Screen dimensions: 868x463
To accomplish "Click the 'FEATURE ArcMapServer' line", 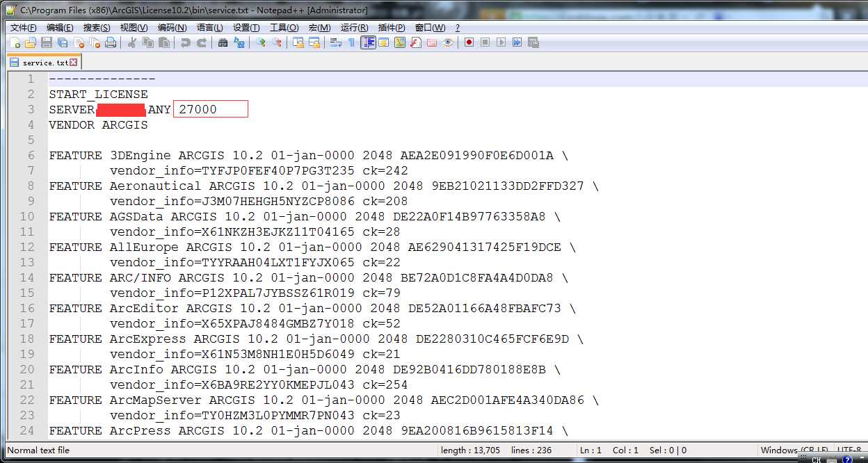I will 323,400.
